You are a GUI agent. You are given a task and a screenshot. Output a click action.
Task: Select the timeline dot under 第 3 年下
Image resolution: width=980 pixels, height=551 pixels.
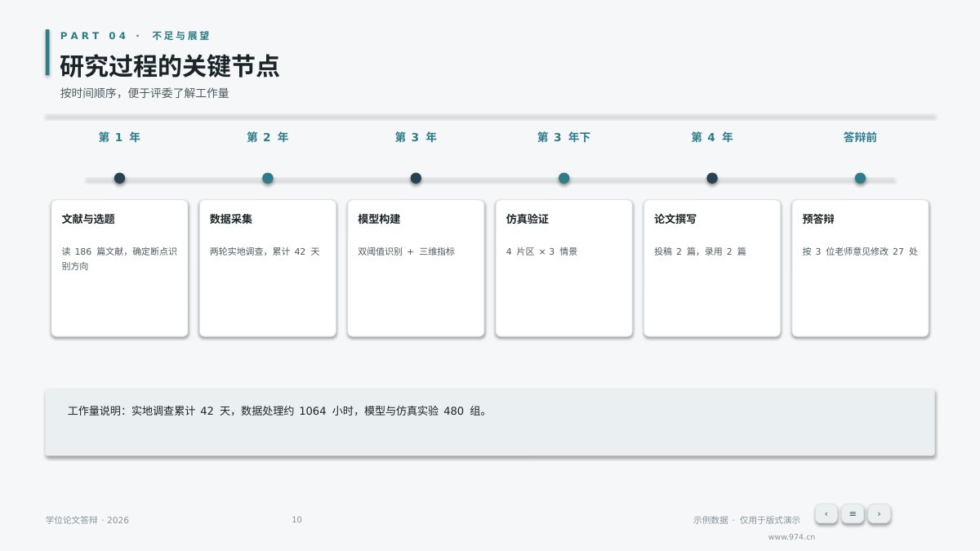click(563, 178)
